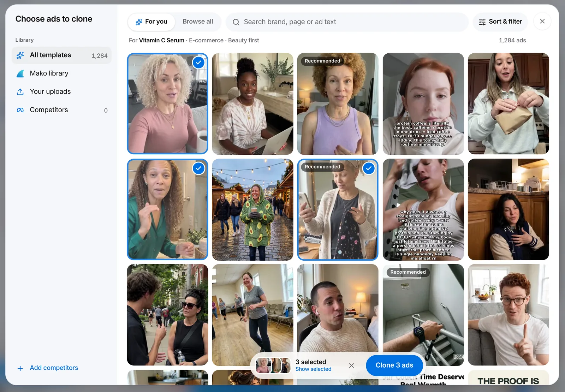Open Your uploads in the sidebar
The width and height of the screenshot is (565, 392).
tap(62, 92)
